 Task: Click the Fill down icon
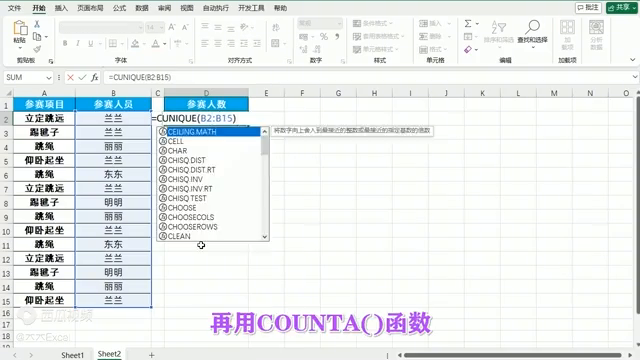click(x=468, y=37)
